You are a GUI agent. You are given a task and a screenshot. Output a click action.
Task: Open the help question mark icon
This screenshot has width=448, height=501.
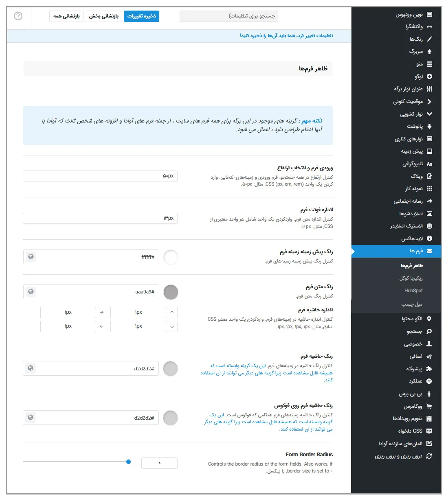click(18, 16)
